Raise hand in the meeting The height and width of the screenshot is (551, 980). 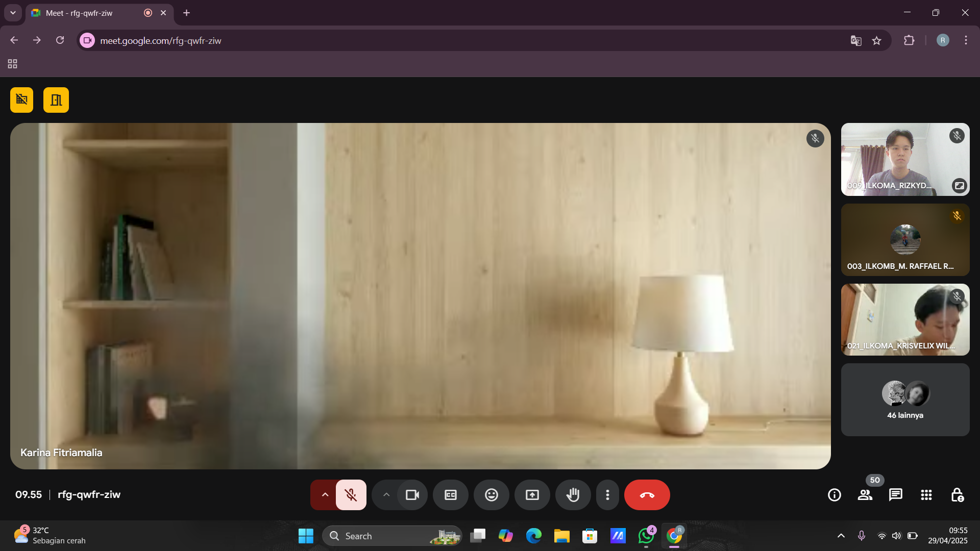click(573, 495)
